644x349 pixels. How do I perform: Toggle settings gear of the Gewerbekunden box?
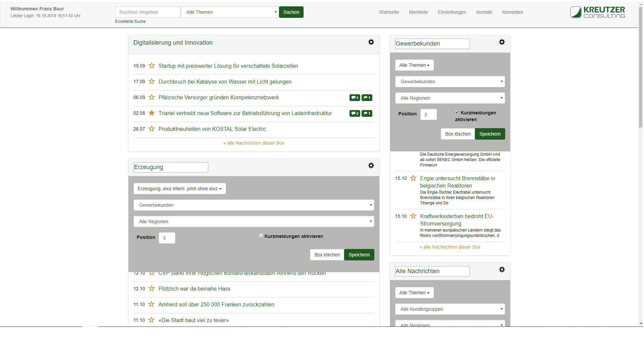point(502,42)
